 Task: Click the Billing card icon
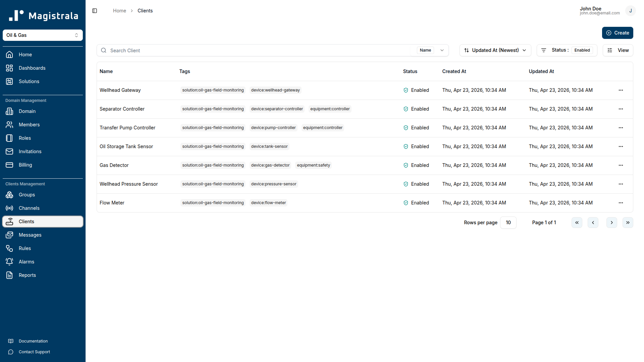(x=9, y=165)
